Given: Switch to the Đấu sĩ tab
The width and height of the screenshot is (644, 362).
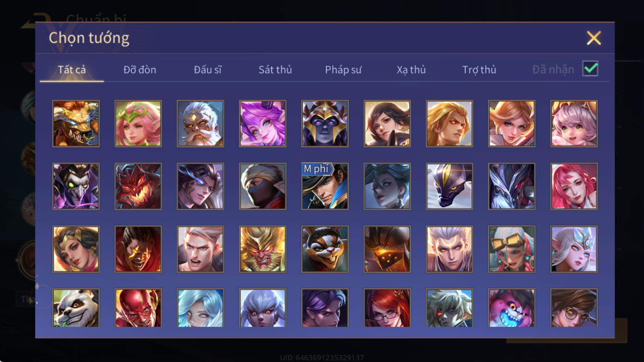Looking at the screenshot, I should [208, 70].
